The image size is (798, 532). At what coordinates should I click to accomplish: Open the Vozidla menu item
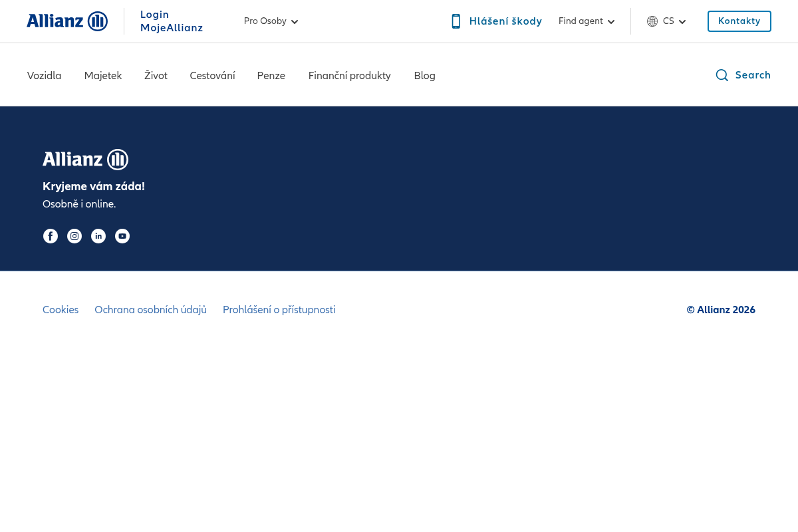pyautogui.click(x=44, y=76)
